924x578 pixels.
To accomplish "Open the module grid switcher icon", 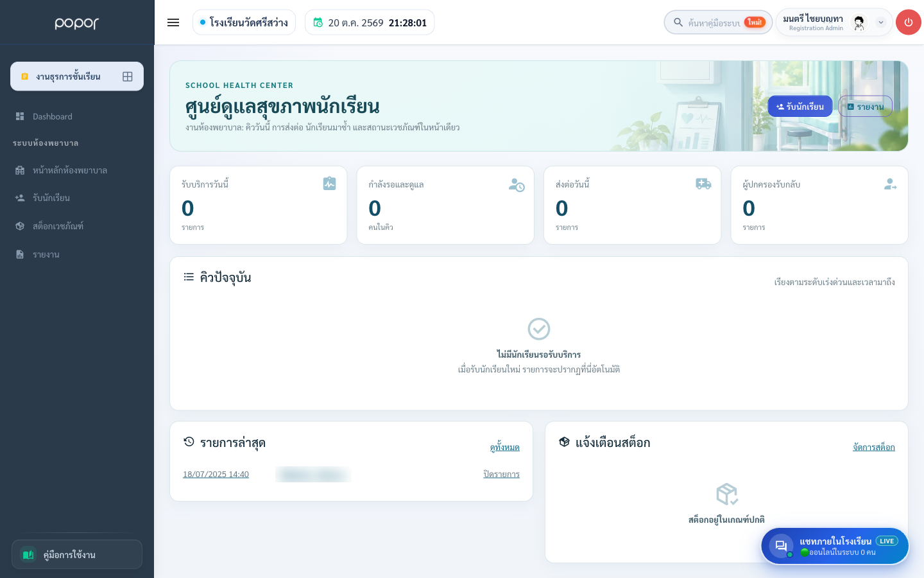I will click(128, 76).
